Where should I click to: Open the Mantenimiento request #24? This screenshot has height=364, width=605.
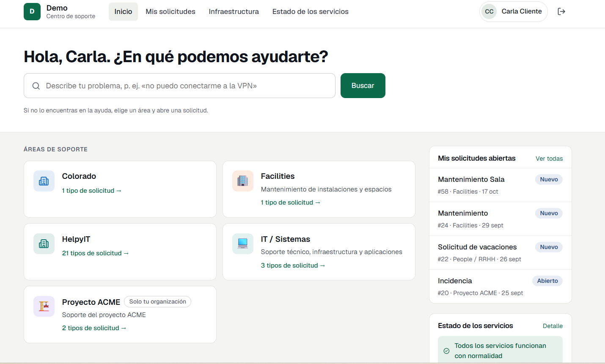(x=500, y=219)
